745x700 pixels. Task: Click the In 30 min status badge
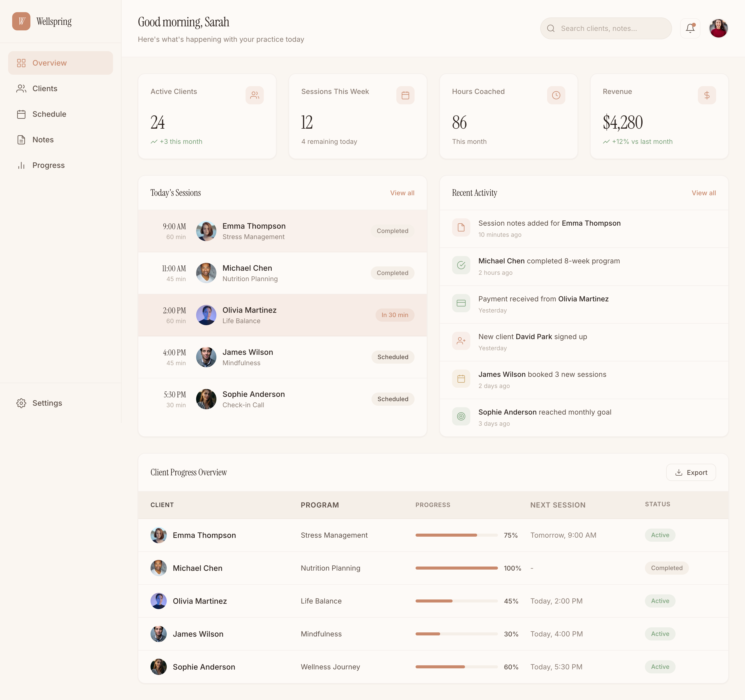(x=395, y=315)
